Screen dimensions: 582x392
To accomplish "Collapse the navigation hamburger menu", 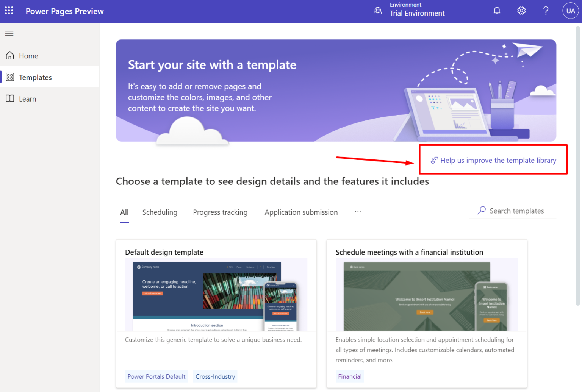I will pyautogui.click(x=9, y=34).
